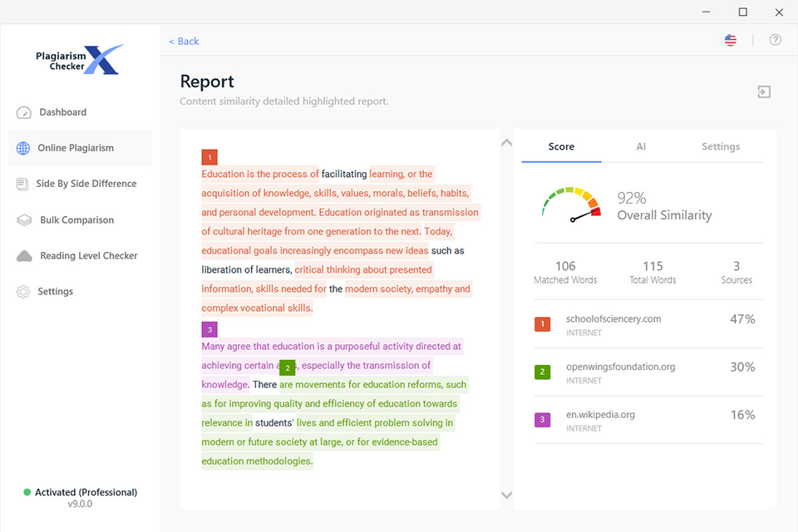Click unhighlighted phrase "liberation of learners,"

pos(247,270)
